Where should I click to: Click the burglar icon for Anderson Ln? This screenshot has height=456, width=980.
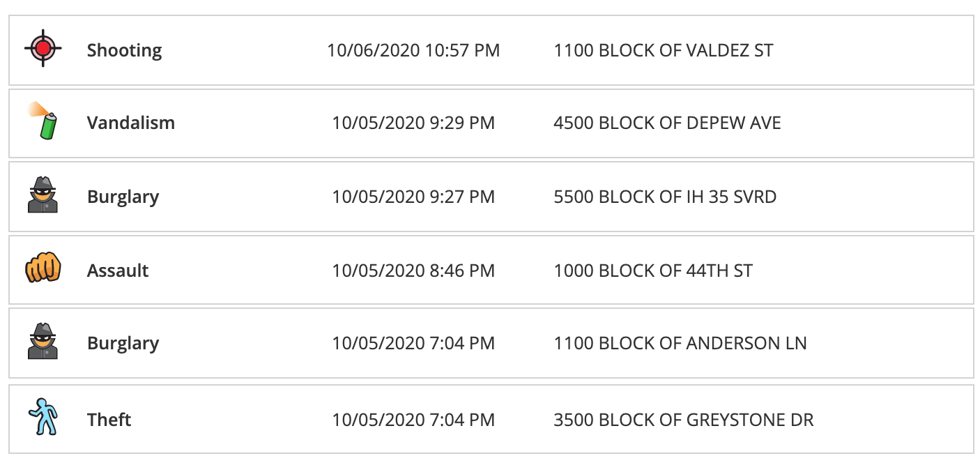click(x=43, y=342)
